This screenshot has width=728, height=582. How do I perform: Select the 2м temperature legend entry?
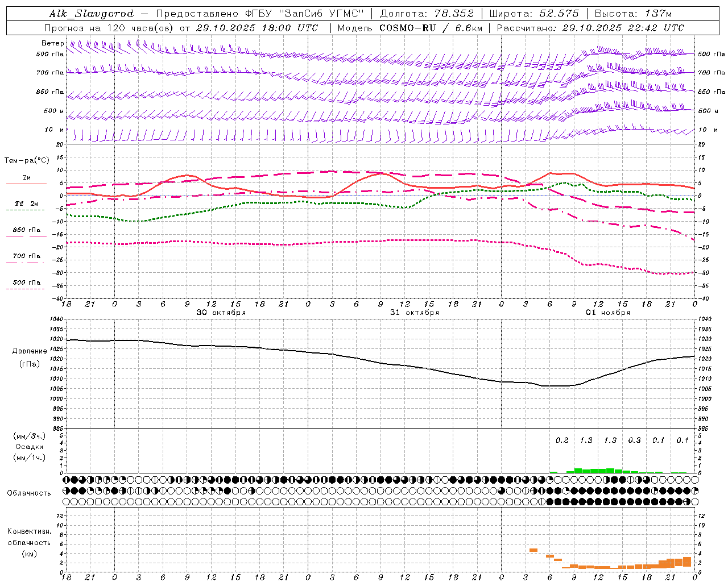coord(27,178)
